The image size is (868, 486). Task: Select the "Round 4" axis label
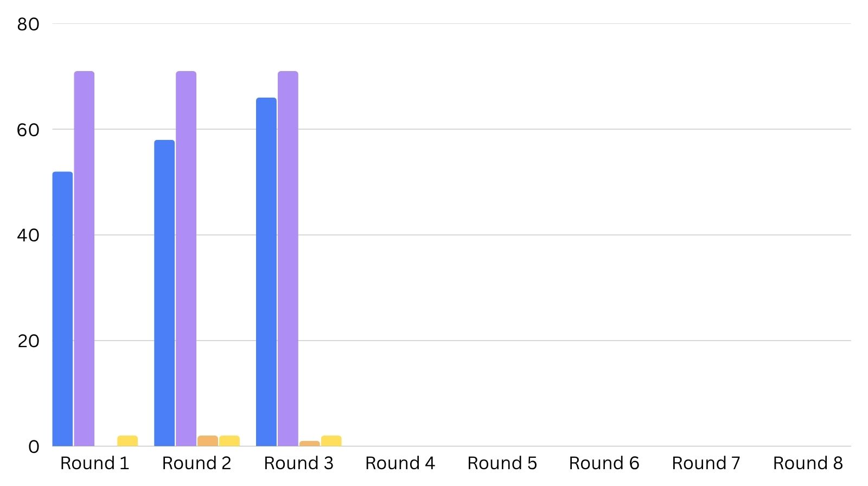coord(400,463)
